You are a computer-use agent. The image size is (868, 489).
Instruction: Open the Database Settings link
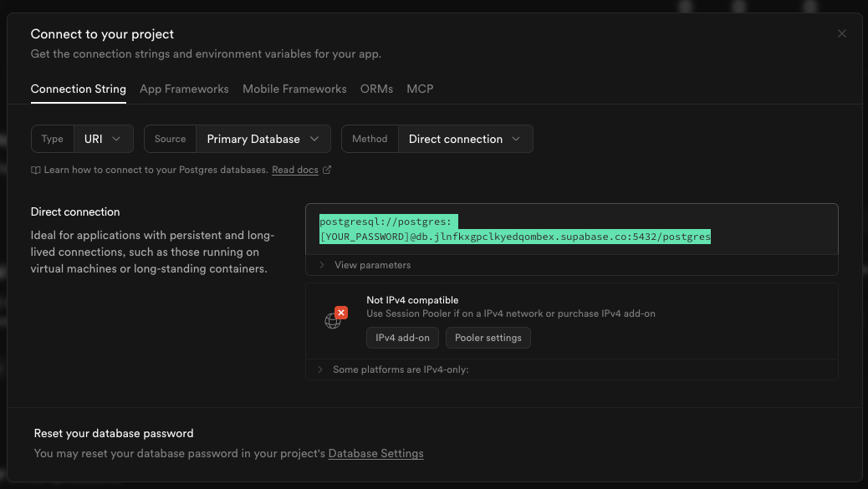point(375,453)
